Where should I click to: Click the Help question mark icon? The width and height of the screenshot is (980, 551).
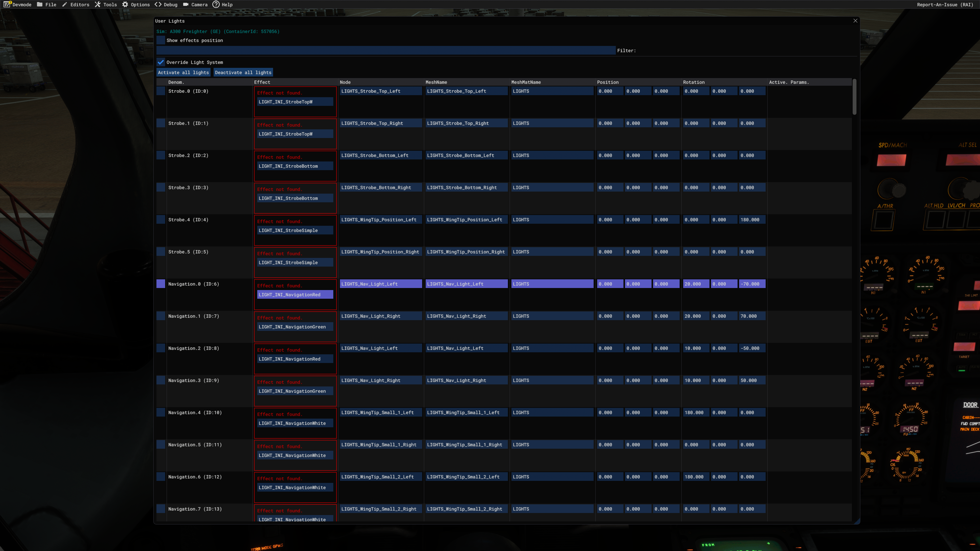click(x=216, y=5)
